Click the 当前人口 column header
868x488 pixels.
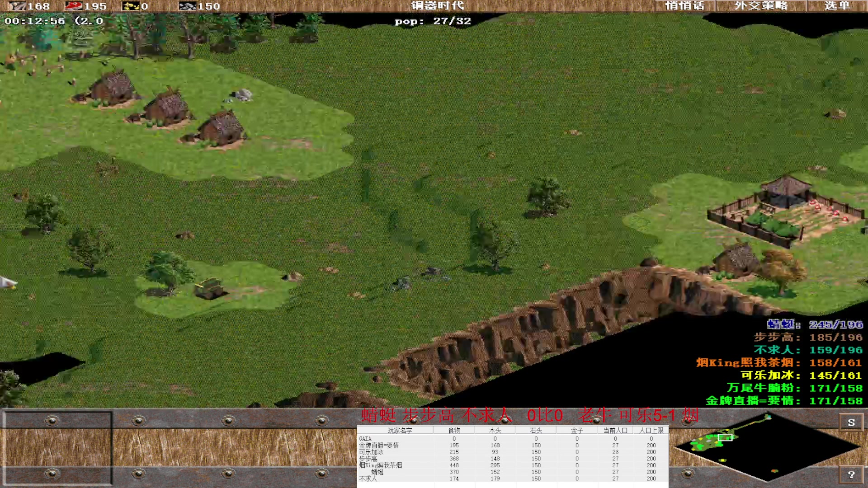coord(615,431)
